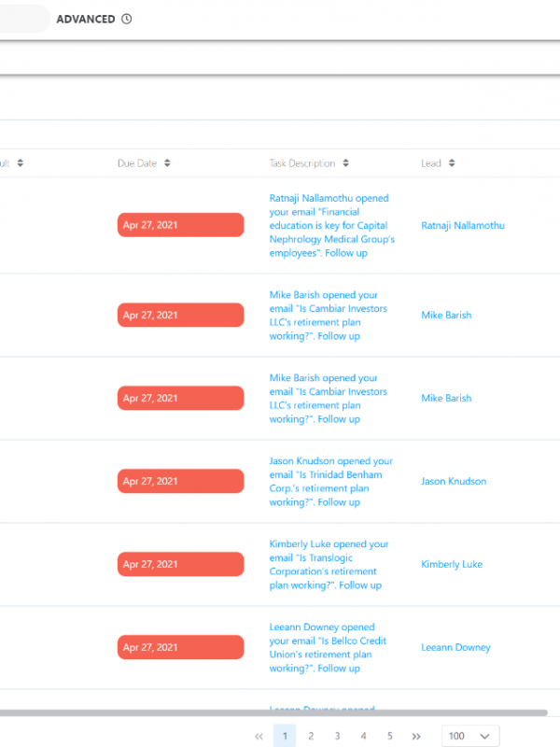Go to page 3 of results

click(337, 736)
